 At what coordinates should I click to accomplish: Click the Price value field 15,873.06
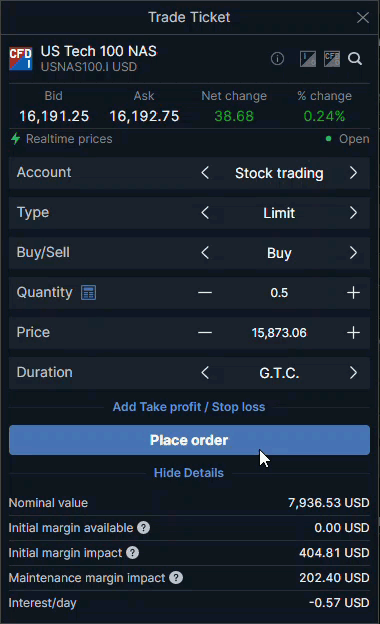279,333
